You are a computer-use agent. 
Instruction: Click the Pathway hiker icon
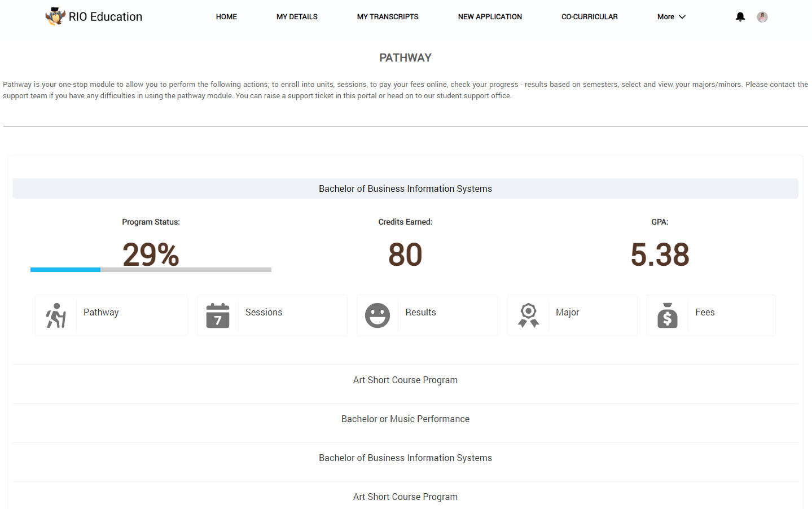(56, 315)
